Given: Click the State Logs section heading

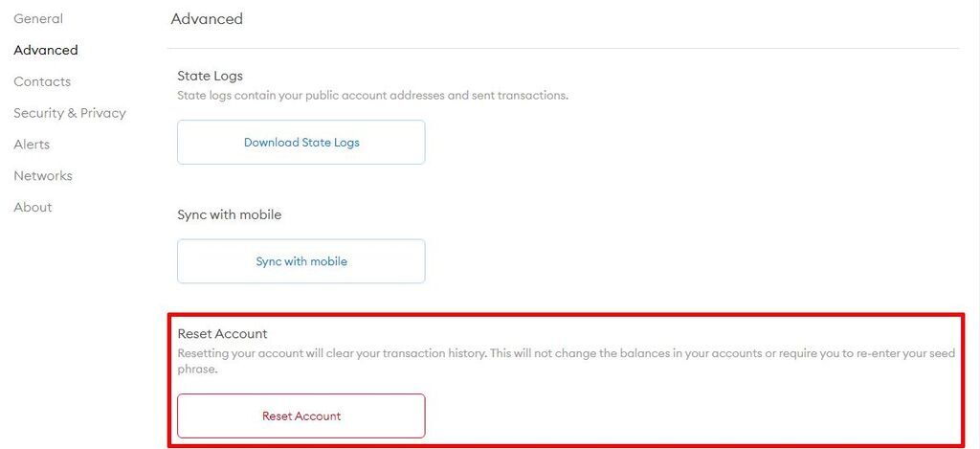Looking at the screenshot, I should tap(210, 76).
